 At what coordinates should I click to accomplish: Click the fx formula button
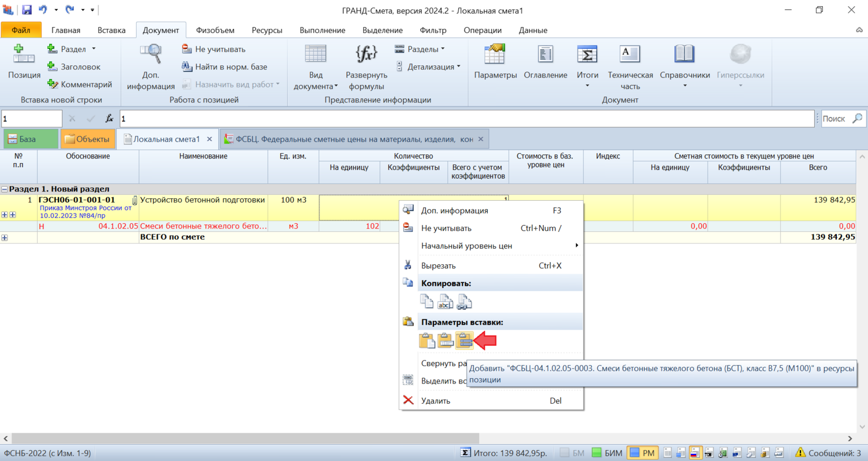click(x=109, y=119)
